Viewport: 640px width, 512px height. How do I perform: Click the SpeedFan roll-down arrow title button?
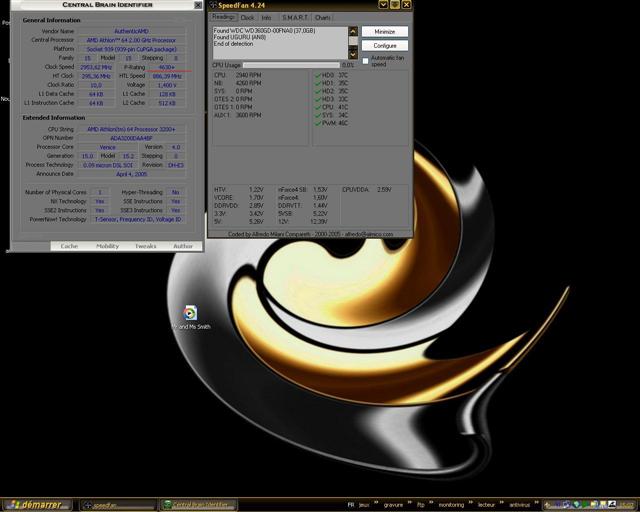pos(383,4)
